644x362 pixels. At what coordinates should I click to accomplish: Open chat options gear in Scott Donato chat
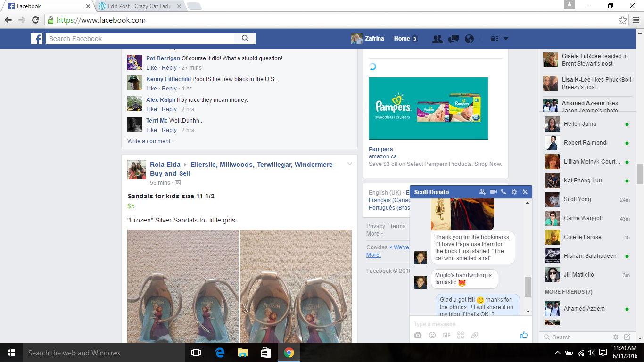[x=514, y=192]
